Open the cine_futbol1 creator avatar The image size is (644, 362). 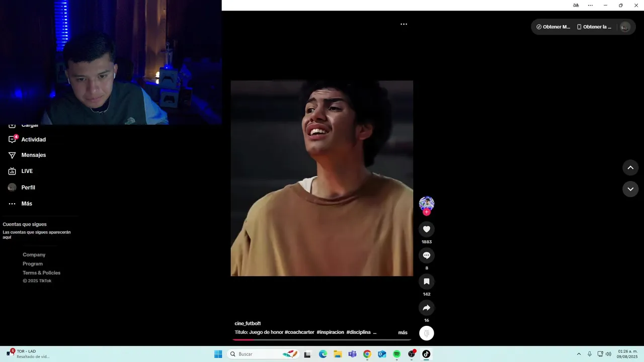[427, 203]
